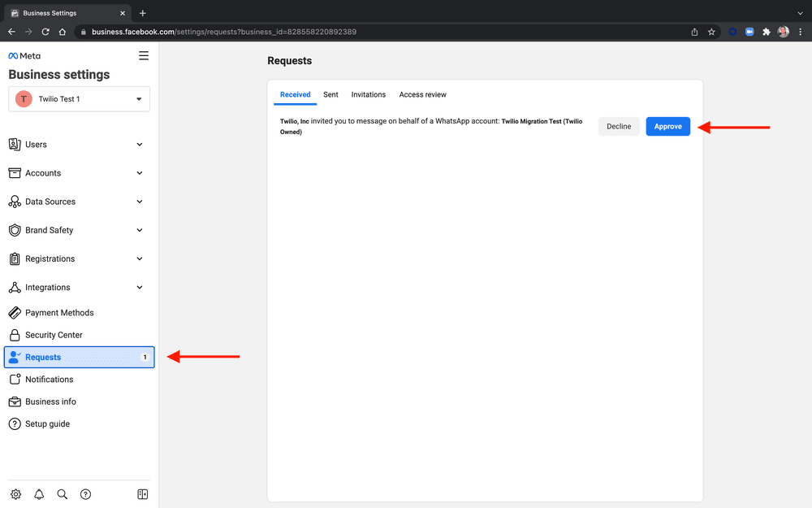Open the Invitations tab
The width and height of the screenshot is (812, 508).
point(368,95)
